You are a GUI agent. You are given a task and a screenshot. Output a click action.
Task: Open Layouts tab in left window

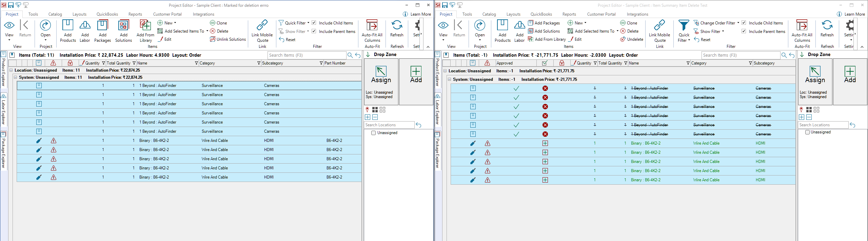coord(79,14)
